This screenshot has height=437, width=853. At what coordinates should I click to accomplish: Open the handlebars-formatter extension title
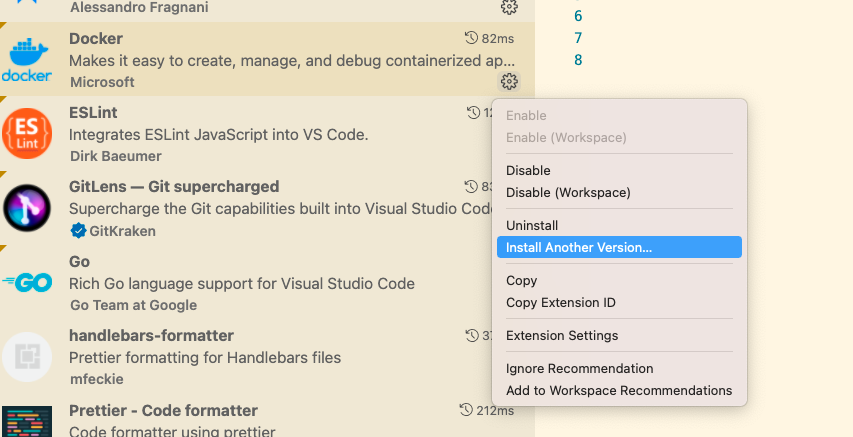(151, 335)
